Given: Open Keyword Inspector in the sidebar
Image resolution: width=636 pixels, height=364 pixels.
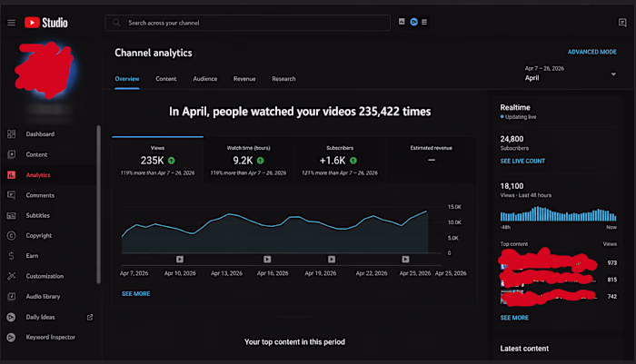Looking at the screenshot, I should click(x=49, y=338).
